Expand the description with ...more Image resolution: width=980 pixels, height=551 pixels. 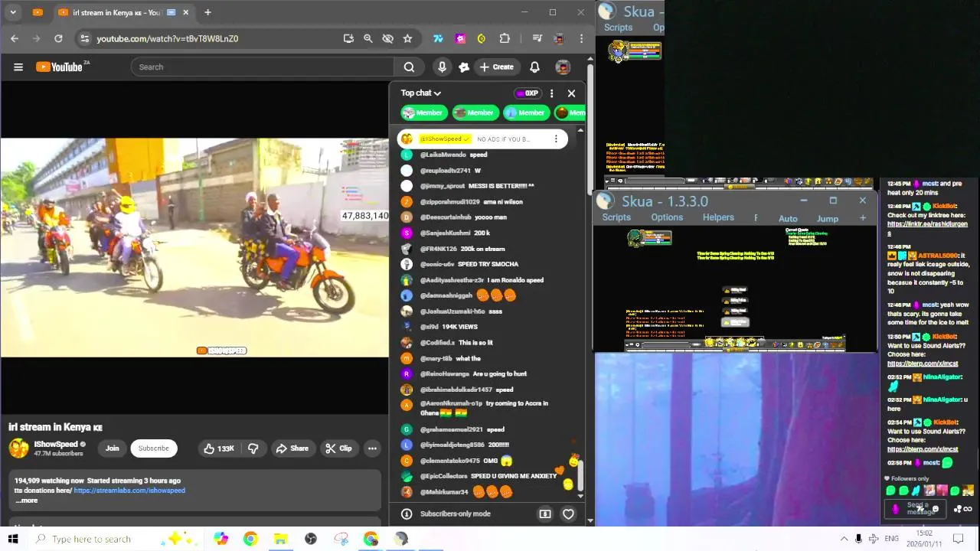26,500
